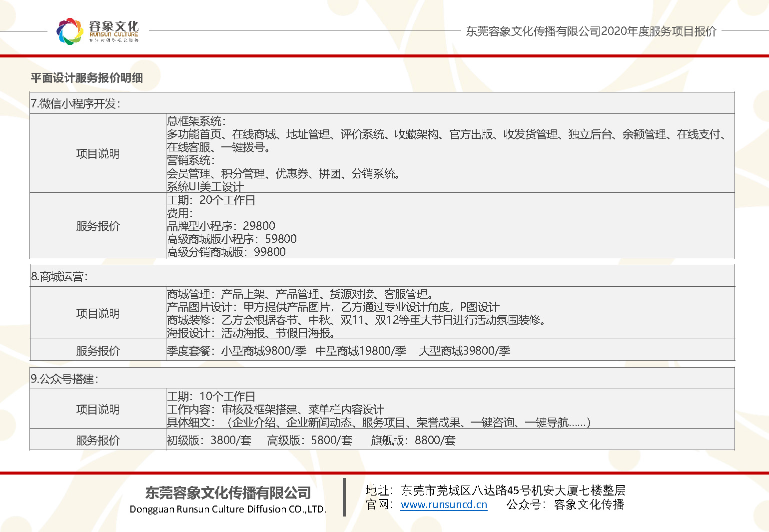Click footer company name 东莞容象文化传播有限公司
769x532 pixels.
coord(228,493)
